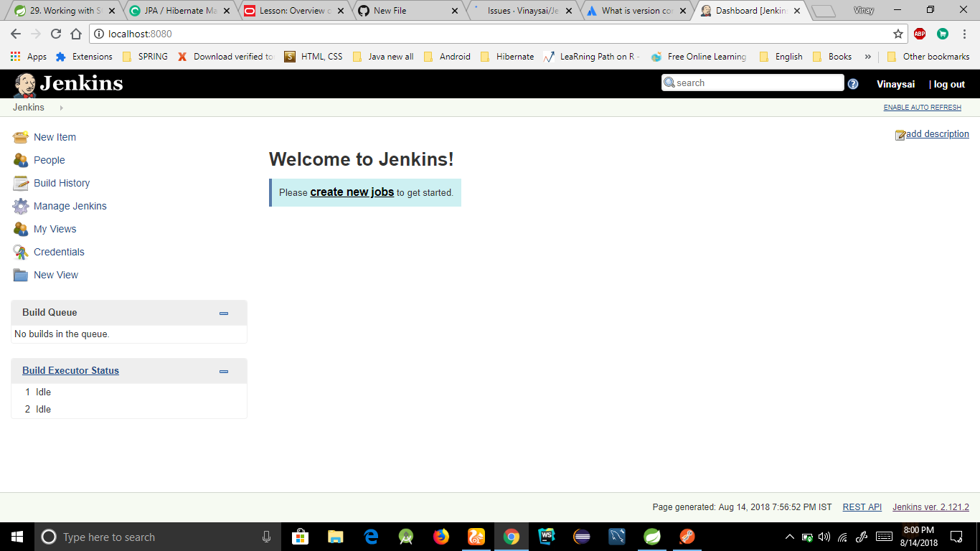Click the People icon in the sidebar

tap(19, 159)
